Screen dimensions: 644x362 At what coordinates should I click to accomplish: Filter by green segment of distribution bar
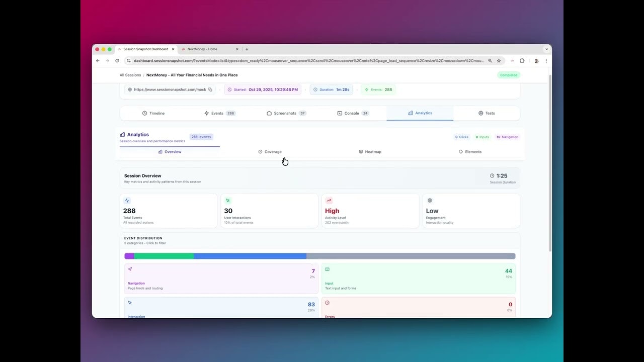click(164, 256)
